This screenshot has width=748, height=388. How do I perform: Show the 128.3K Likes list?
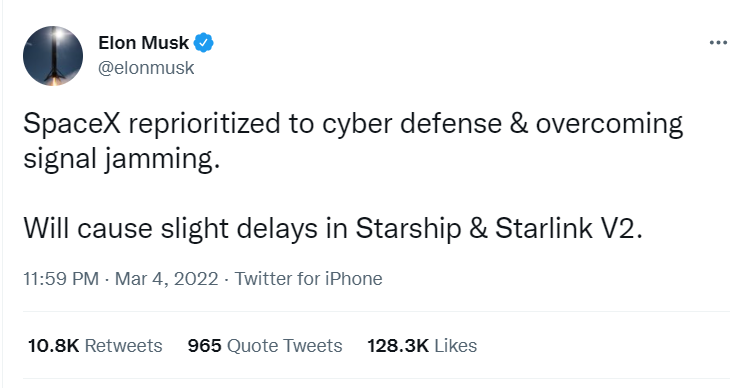tap(422, 346)
